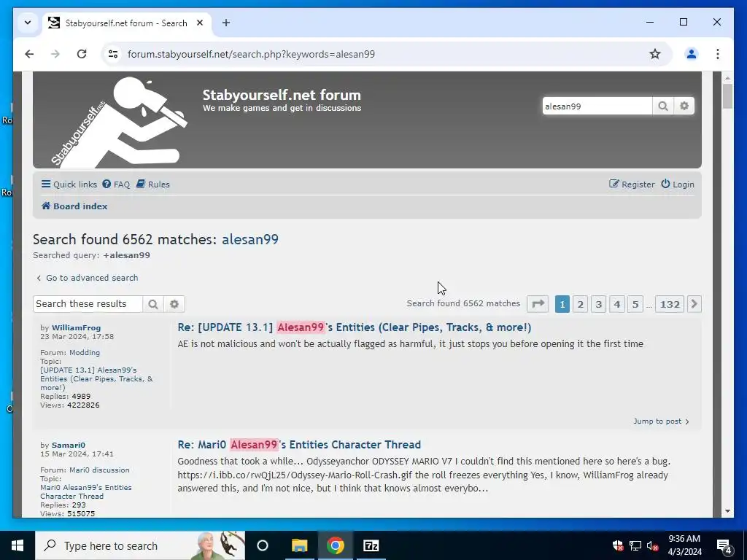Open post title about UPDATE 13.1 Entities
This screenshot has height=560, width=747.
(x=355, y=327)
